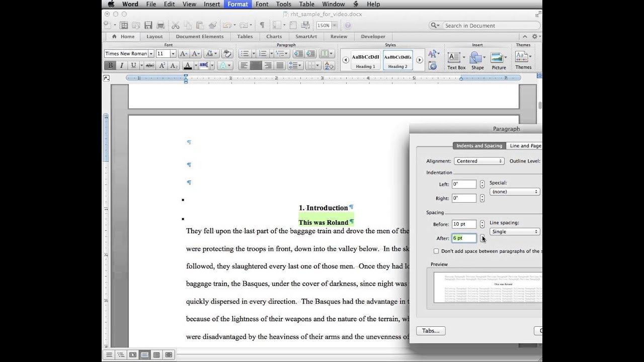This screenshot has width=644, height=362.
Task: Click the After spacing stepper arrows
Action: click(x=482, y=238)
